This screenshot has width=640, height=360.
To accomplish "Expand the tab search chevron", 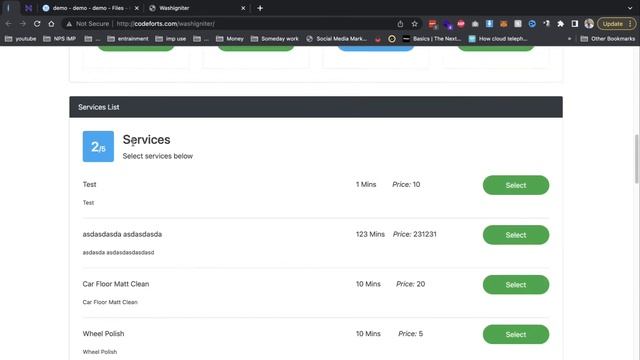I will pos(630,8).
